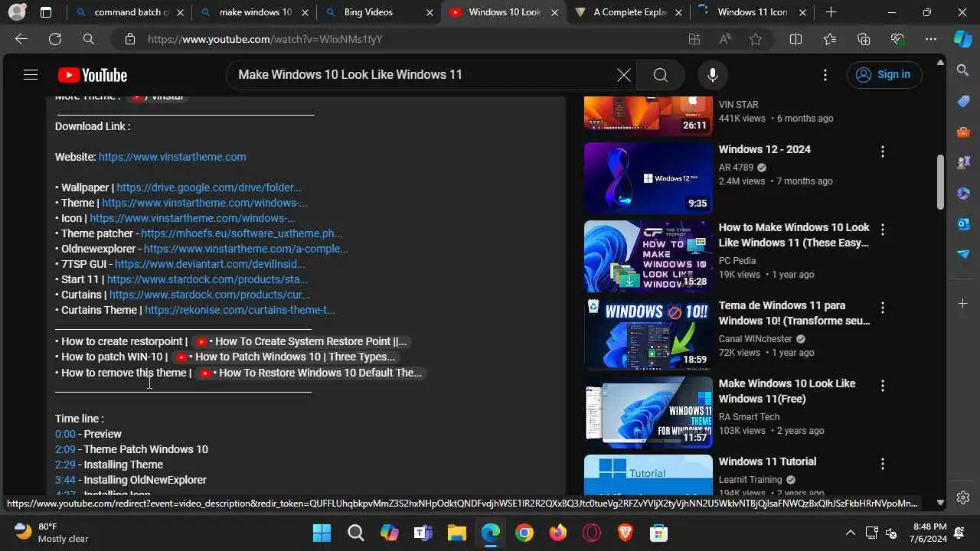Switch to the Bing Videos tab
The width and height of the screenshot is (980, 551).
coord(367,12)
